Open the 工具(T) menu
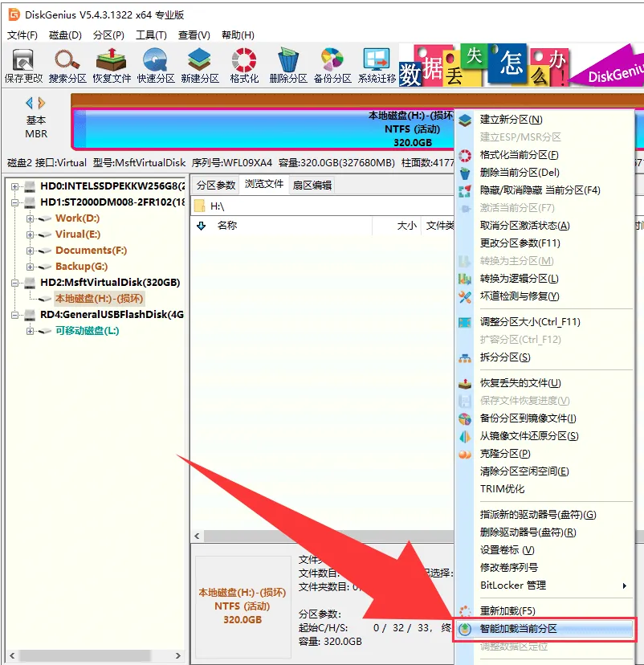 point(151,35)
